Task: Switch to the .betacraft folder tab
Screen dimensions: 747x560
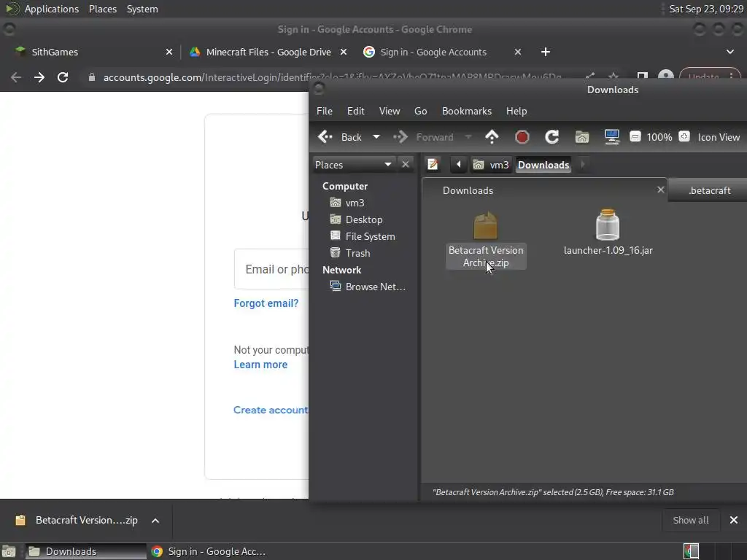Action: tap(708, 190)
